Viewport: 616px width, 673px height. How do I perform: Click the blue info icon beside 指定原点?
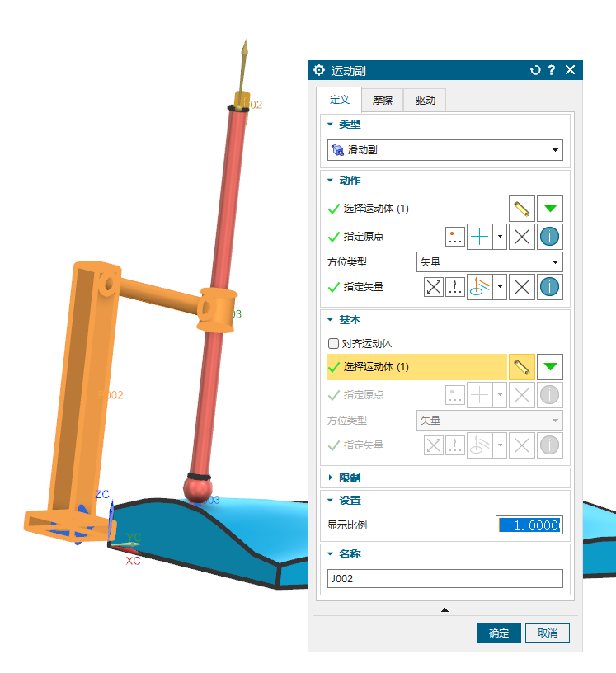[550, 237]
